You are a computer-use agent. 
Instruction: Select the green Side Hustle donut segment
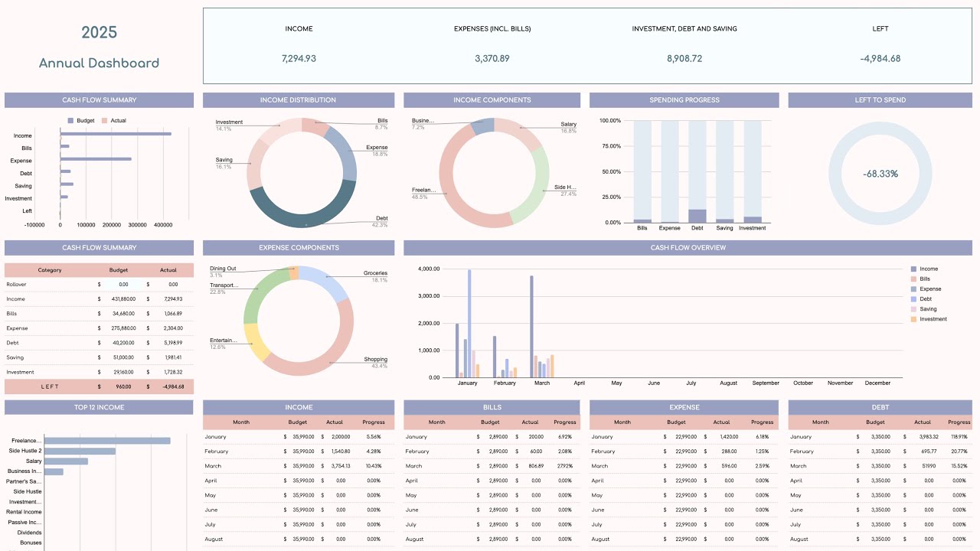click(538, 187)
